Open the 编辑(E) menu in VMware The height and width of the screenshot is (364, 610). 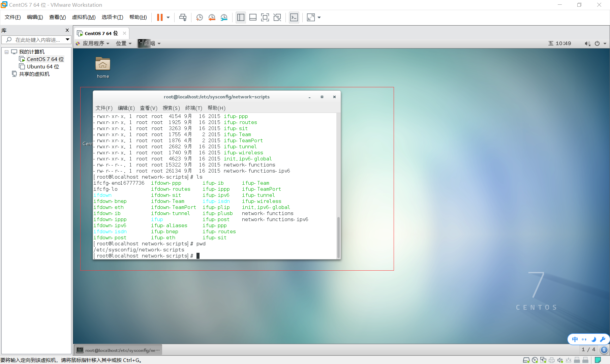tap(35, 17)
